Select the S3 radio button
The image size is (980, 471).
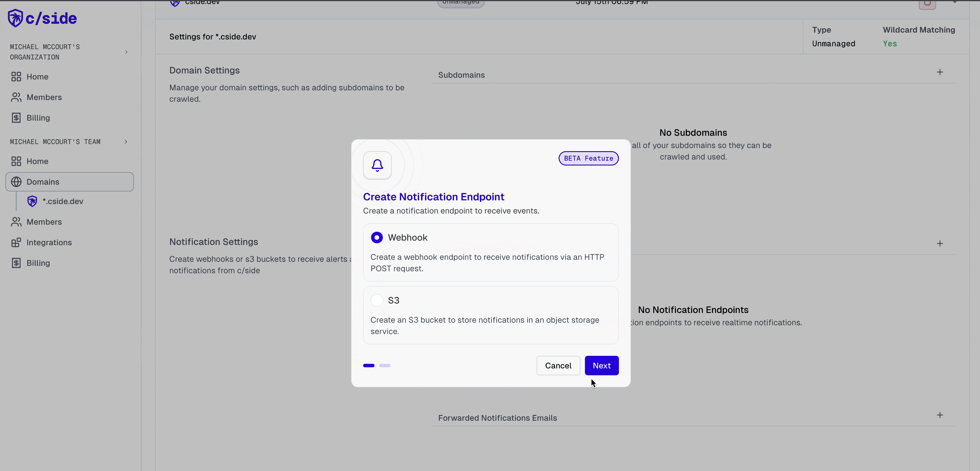click(x=376, y=300)
